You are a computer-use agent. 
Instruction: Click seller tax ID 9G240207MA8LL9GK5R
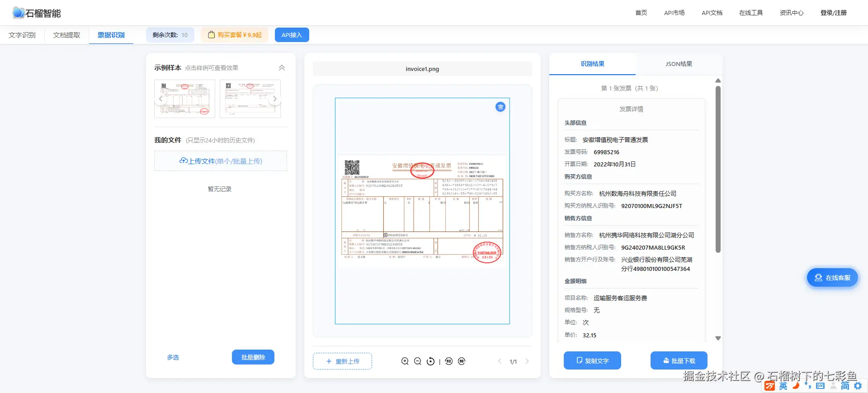click(653, 247)
